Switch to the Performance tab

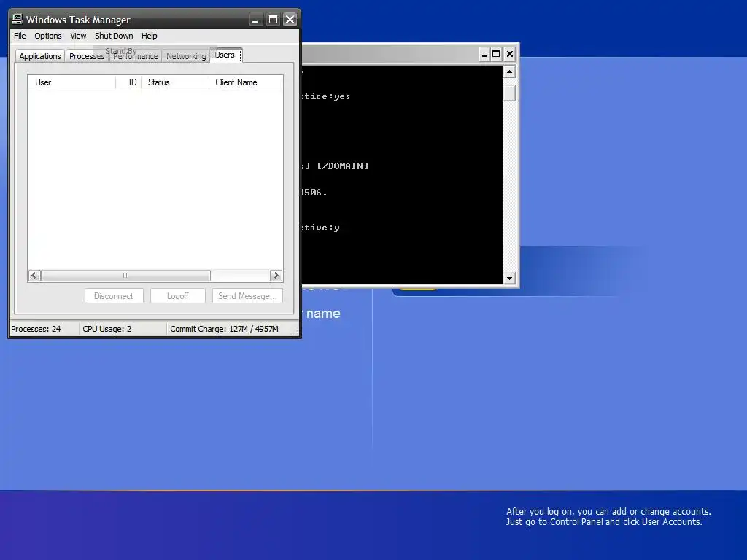tap(136, 56)
